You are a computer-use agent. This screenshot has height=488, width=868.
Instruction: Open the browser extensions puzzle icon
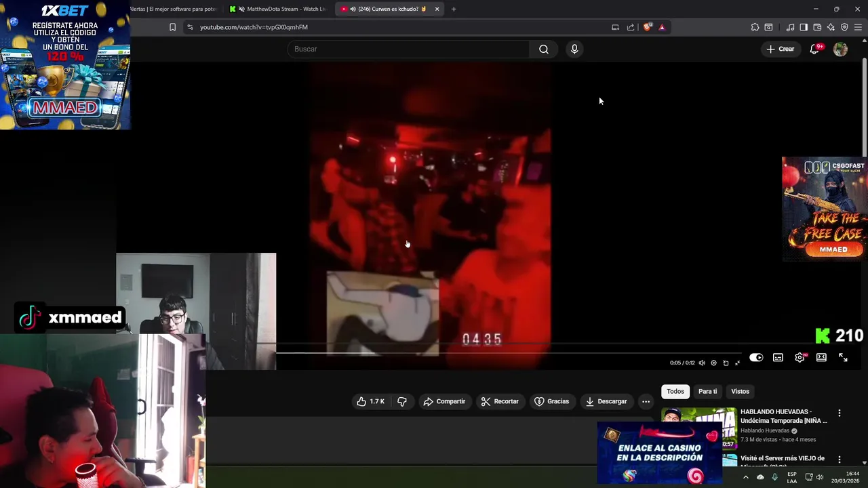point(755,27)
